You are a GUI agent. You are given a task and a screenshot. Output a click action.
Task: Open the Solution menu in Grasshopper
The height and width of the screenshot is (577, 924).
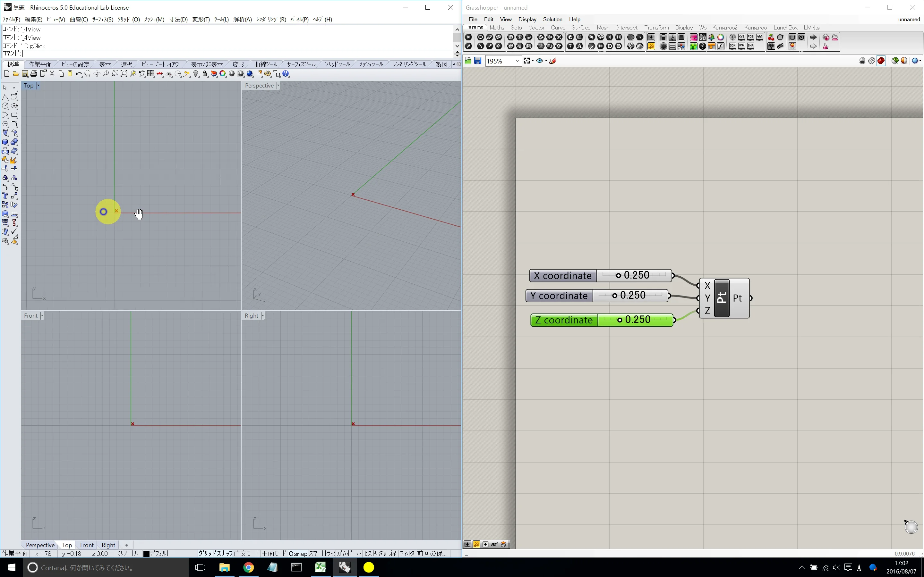pos(552,19)
